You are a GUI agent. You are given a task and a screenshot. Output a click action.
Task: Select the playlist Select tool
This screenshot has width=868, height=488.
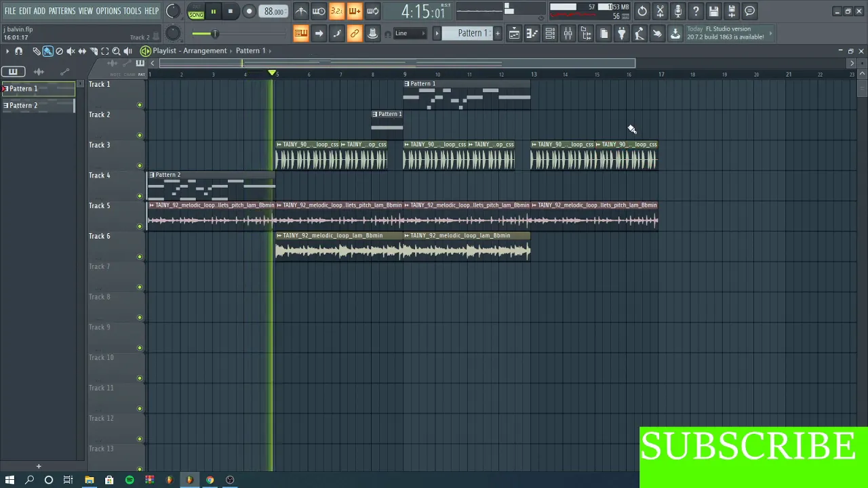point(105,51)
